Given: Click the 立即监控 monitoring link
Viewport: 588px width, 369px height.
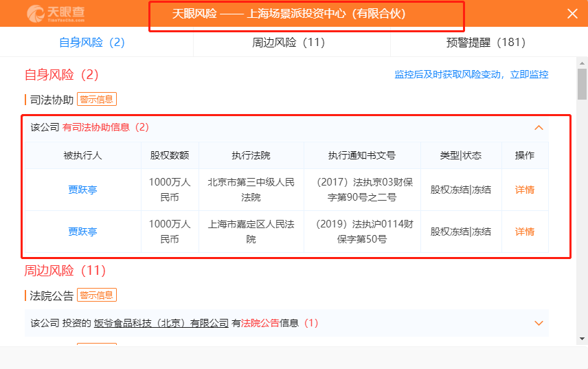Looking at the screenshot, I should (529, 74).
